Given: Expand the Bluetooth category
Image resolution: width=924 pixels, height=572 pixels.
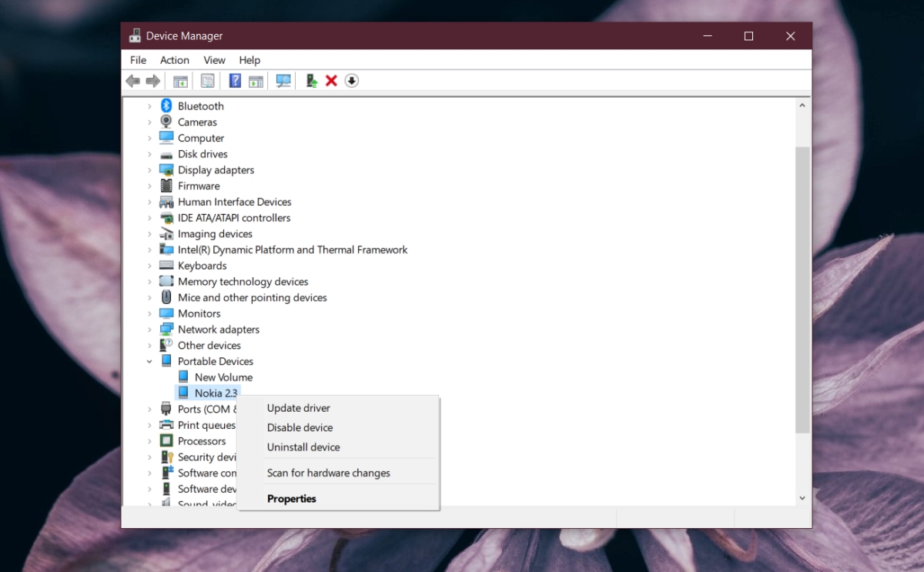Looking at the screenshot, I should pos(150,105).
